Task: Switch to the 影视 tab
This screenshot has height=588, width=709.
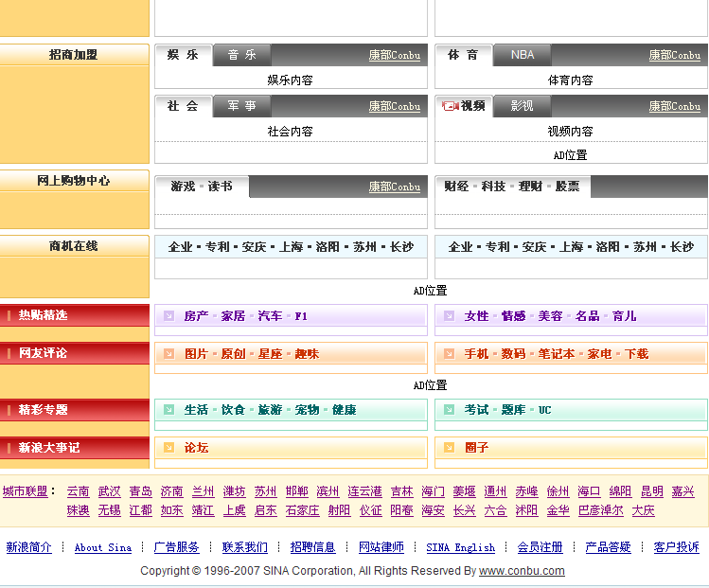Action: coord(523,106)
